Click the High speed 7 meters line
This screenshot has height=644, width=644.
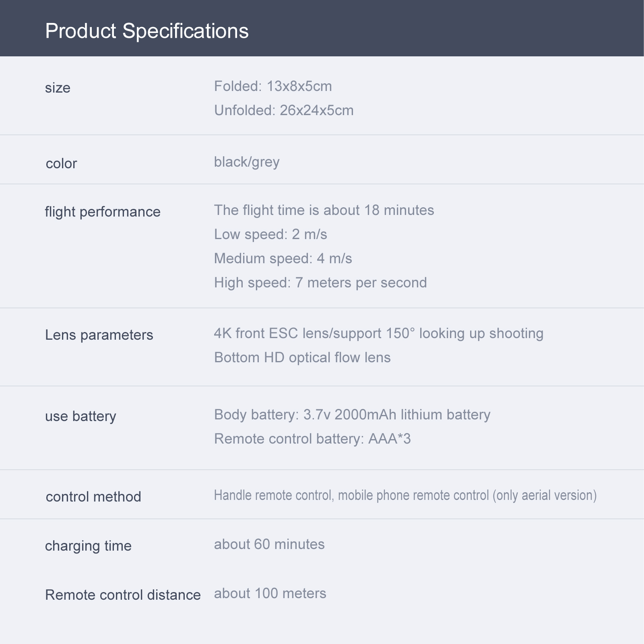(320, 283)
